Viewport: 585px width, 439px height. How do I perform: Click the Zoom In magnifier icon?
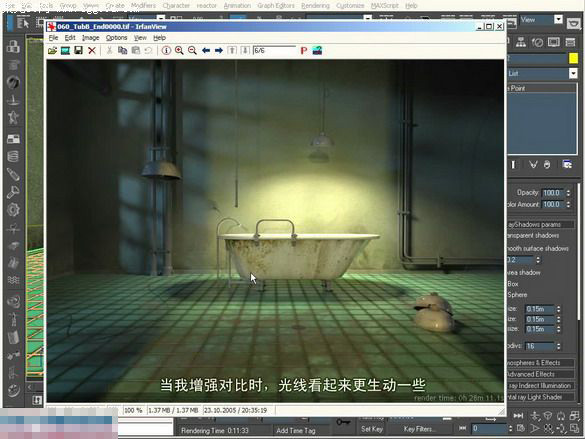point(179,50)
